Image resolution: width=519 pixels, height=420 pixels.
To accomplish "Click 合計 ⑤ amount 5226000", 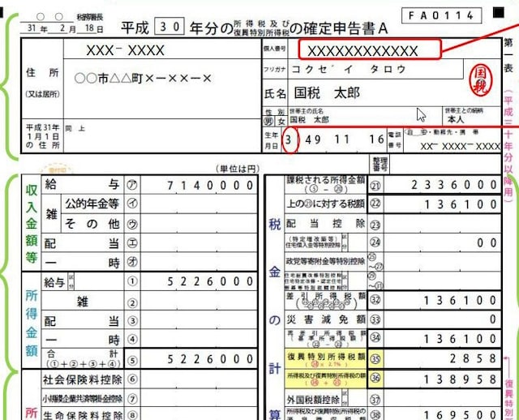I will pyautogui.click(x=210, y=359).
